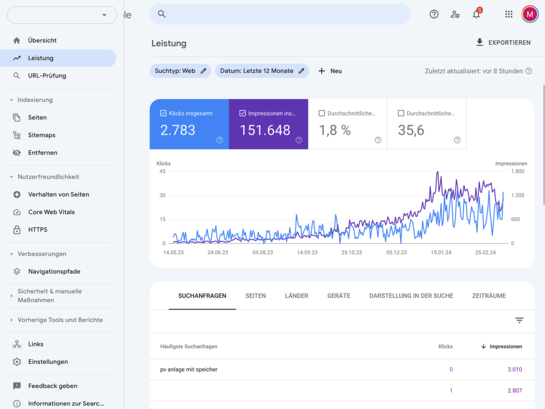Open the Feedback geben link
545x409 pixels.
(52, 386)
